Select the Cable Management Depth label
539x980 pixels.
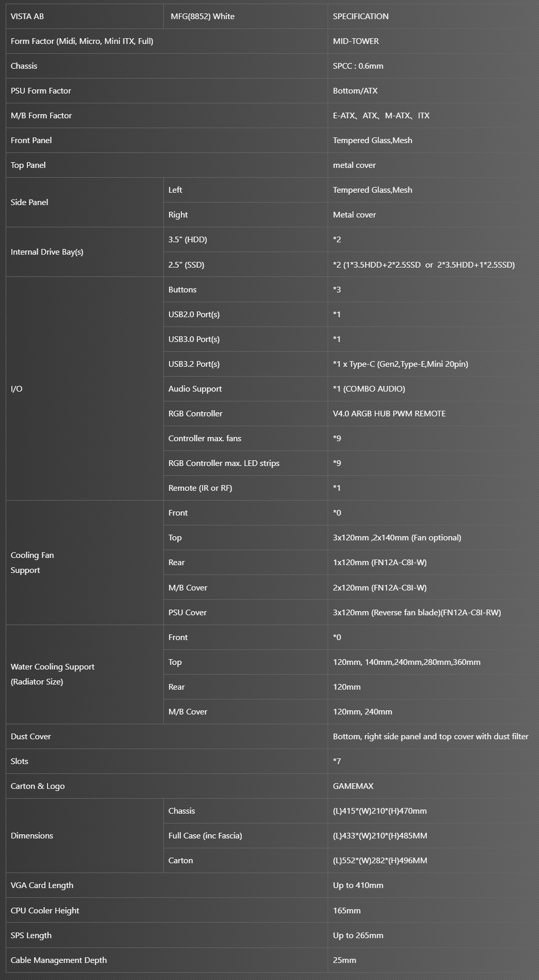click(x=59, y=960)
